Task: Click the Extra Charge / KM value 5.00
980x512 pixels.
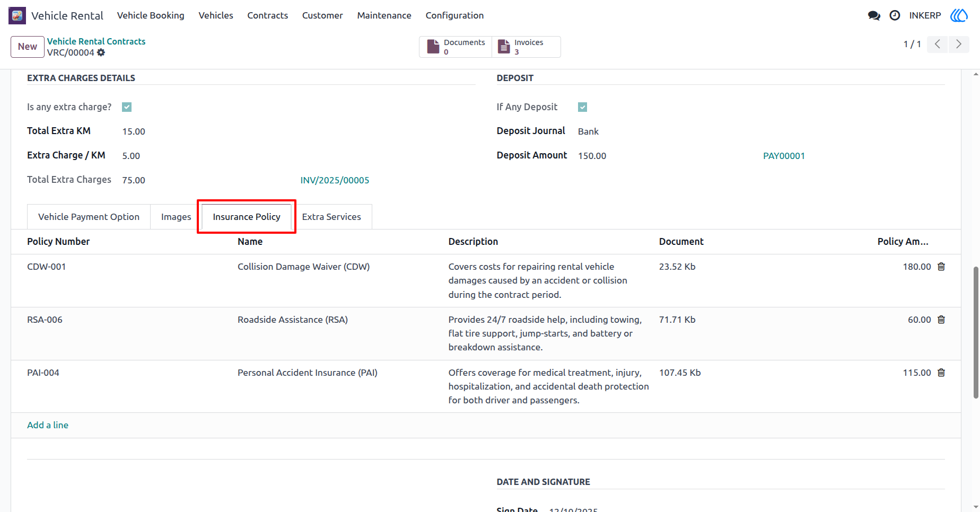Action: [x=131, y=156]
